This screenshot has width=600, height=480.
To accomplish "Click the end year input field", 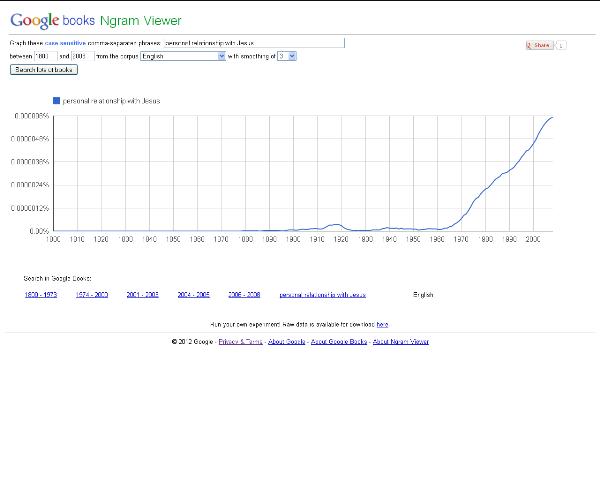I will tap(81, 57).
